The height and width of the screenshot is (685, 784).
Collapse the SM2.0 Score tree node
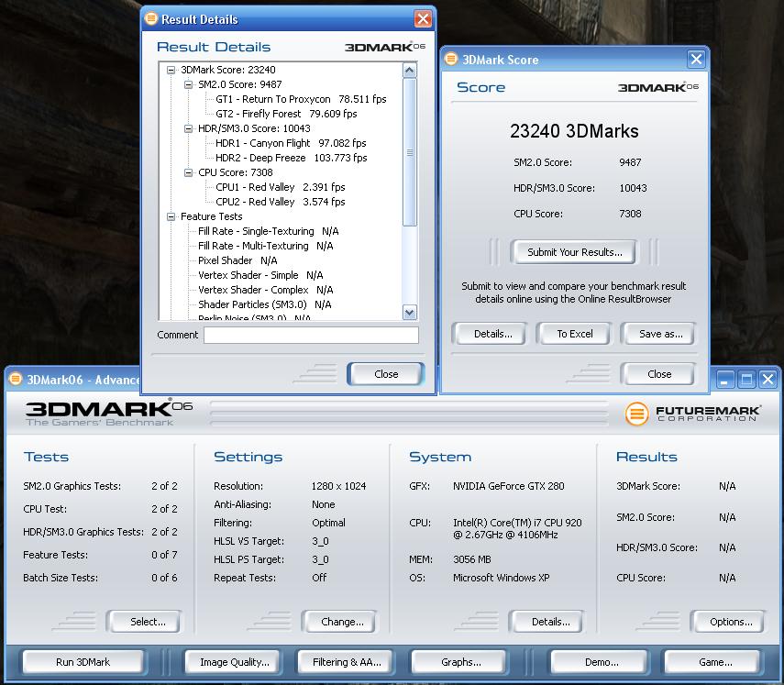click(189, 84)
